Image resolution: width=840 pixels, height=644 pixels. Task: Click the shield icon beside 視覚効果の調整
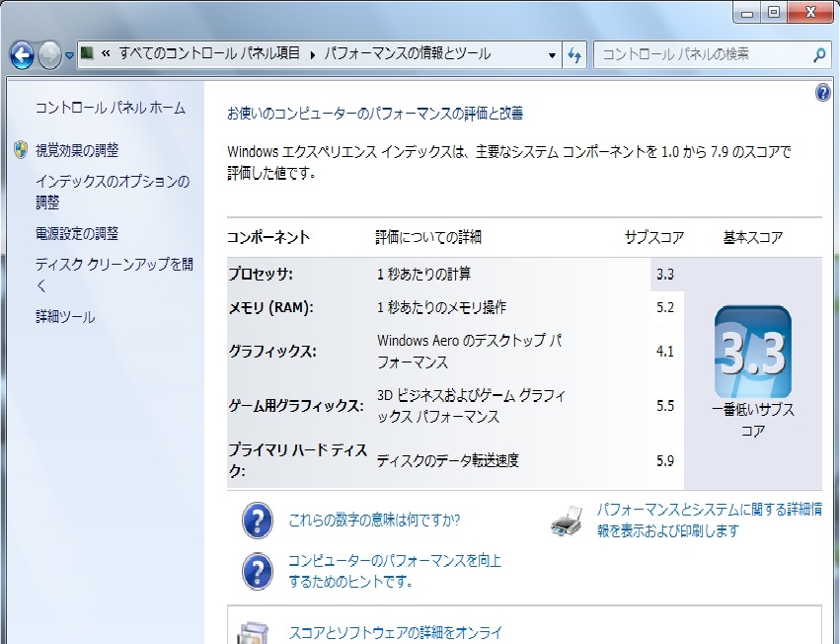pos(21,150)
